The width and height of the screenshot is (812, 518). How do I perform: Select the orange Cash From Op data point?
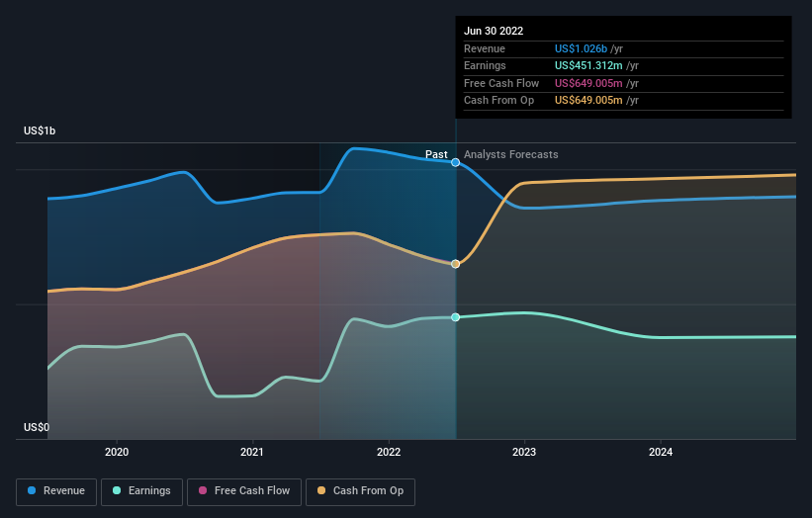[455, 264]
